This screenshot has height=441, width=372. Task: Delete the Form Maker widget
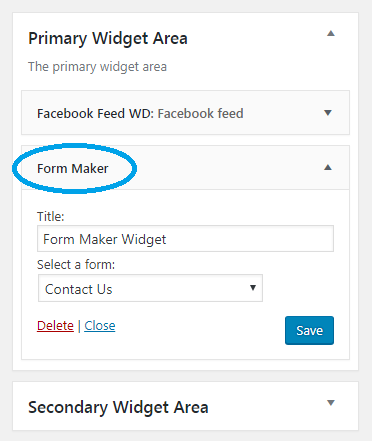(x=55, y=326)
